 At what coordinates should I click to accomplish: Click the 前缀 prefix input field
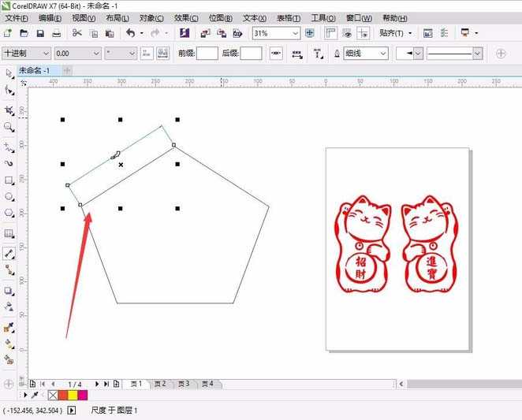coord(207,53)
